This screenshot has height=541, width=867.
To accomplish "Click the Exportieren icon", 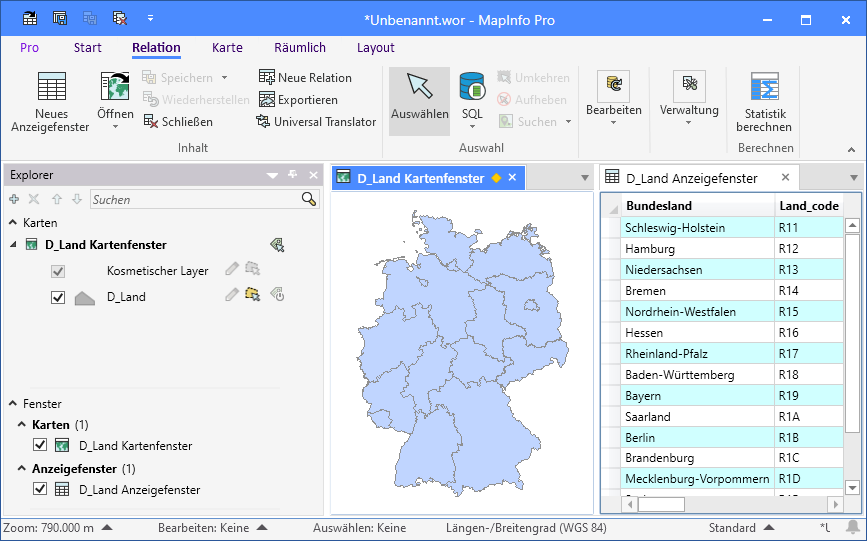I will click(267, 99).
